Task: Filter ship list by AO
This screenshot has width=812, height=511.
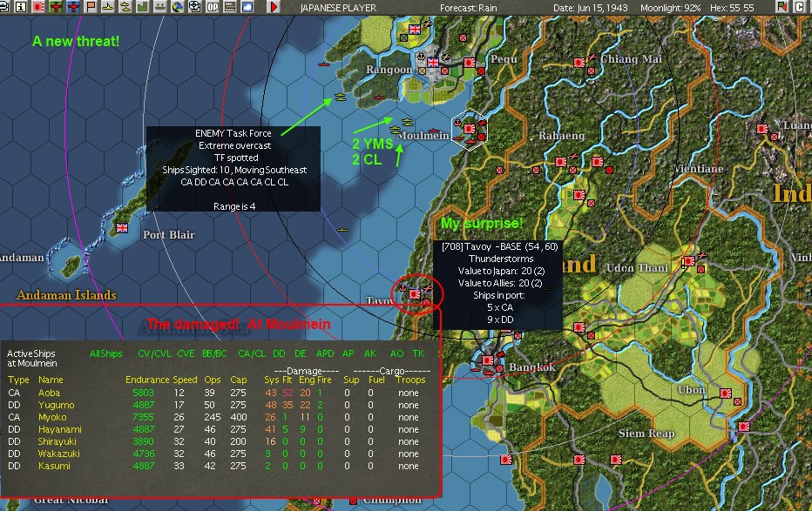Action: [396, 353]
